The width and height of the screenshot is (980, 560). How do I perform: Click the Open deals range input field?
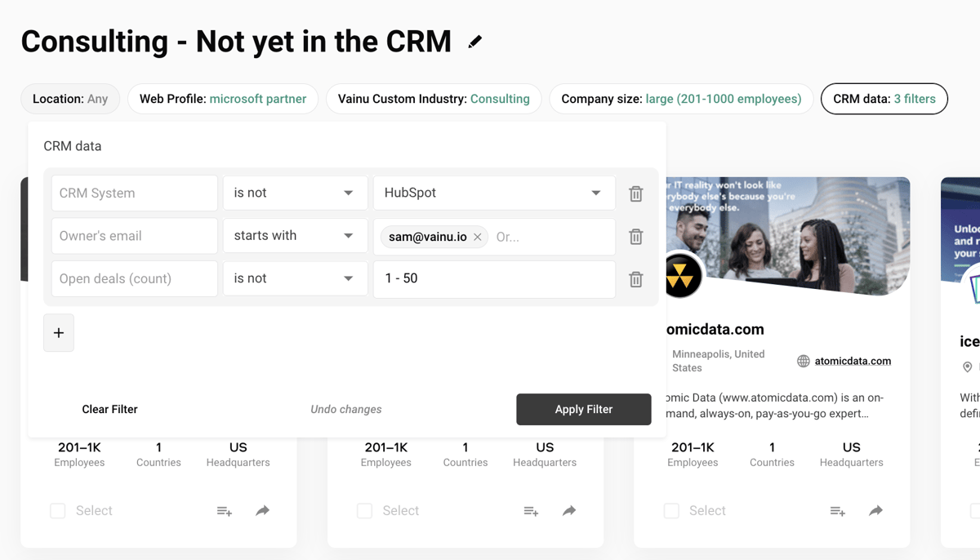pyautogui.click(x=493, y=279)
